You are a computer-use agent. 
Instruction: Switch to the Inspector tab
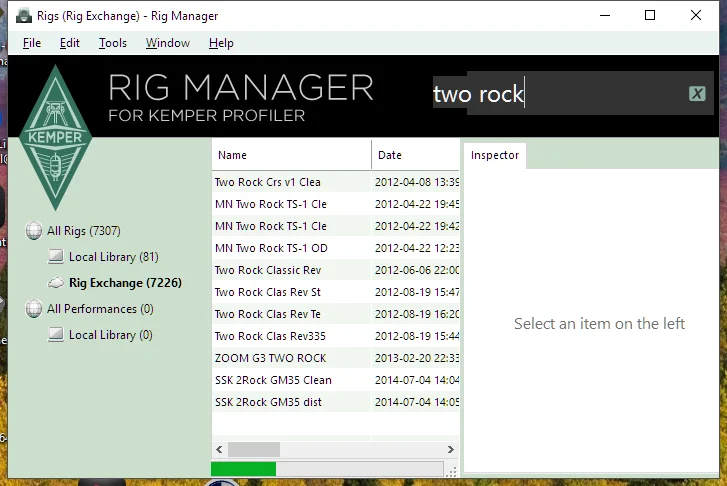click(495, 156)
